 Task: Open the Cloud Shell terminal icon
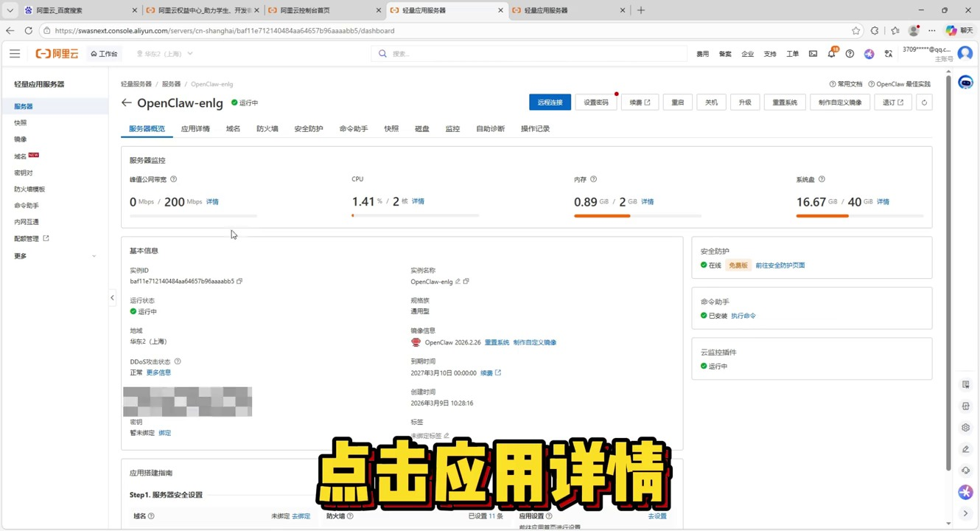(813, 54)
